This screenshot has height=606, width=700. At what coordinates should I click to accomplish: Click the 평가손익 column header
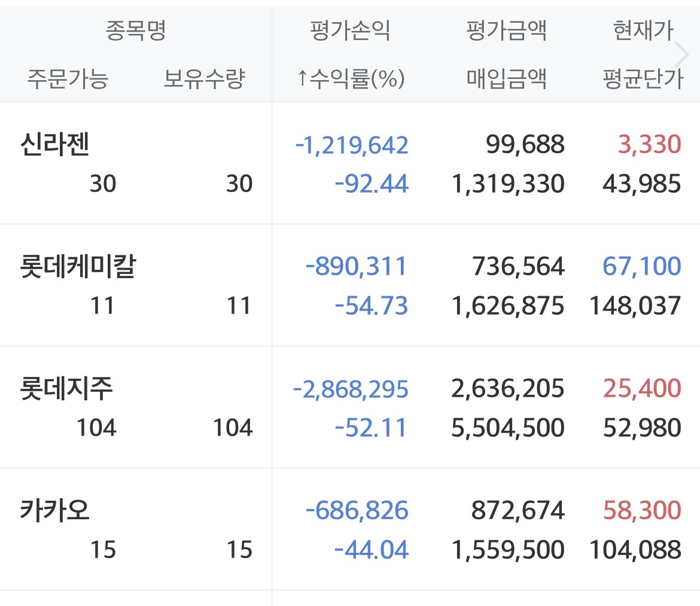coord(351,30)
